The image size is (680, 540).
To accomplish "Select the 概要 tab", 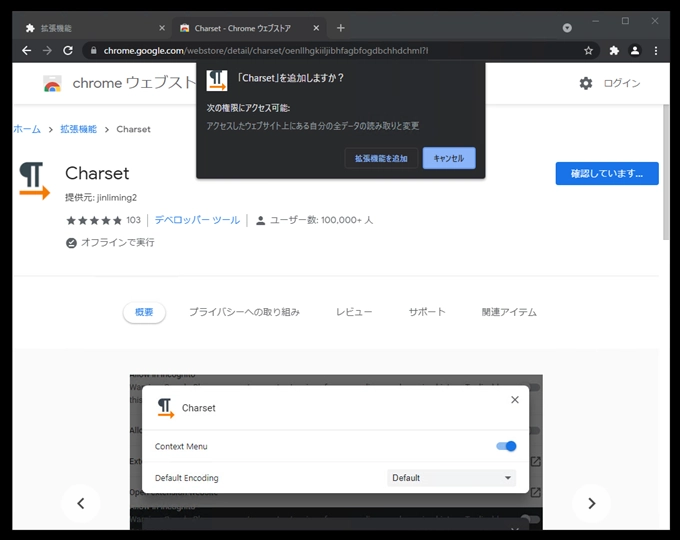I will [x=144, y=312].
